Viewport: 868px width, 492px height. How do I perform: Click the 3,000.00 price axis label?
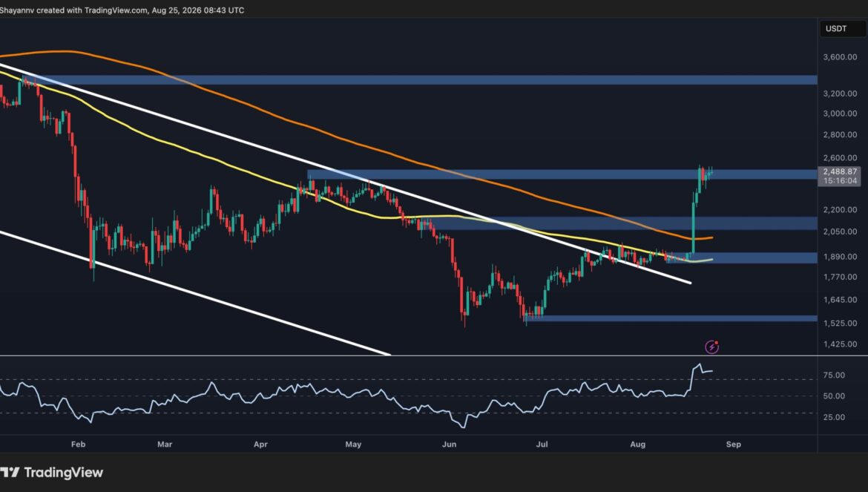pos(840,114)
